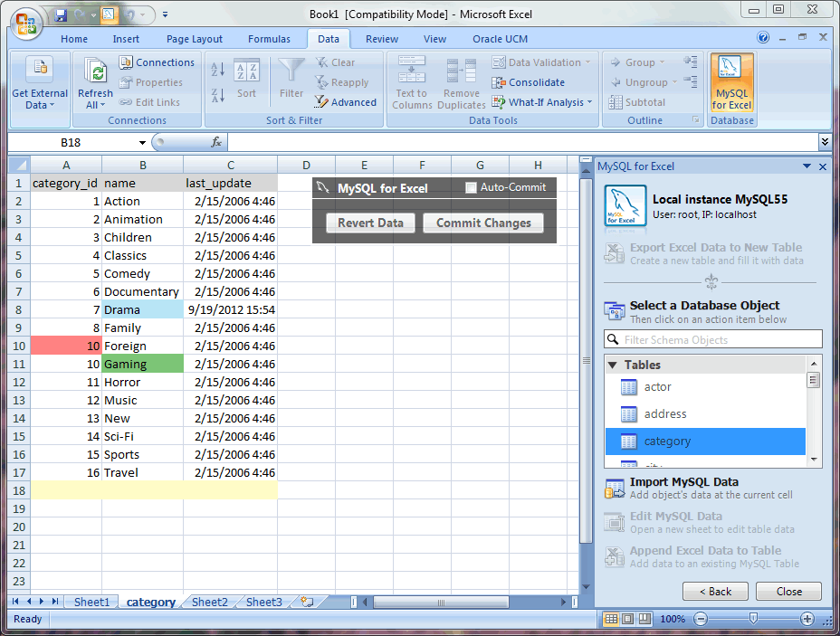Open the Ungroup dropdown
The image size is (840, 636).
point(644,82)
